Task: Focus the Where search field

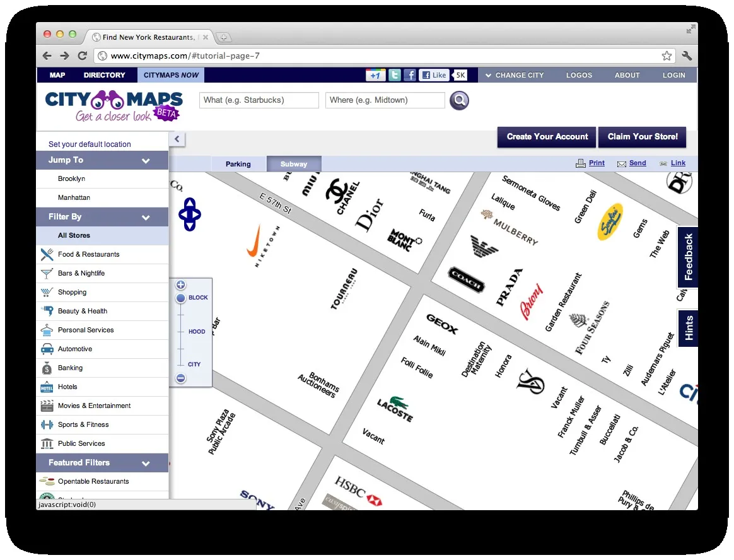Action: point(385,100)
